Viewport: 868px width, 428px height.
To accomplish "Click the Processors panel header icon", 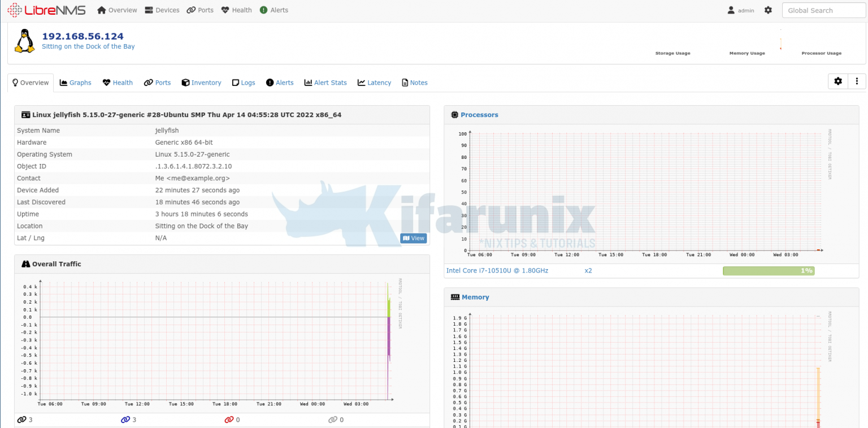I will point(454,114).
